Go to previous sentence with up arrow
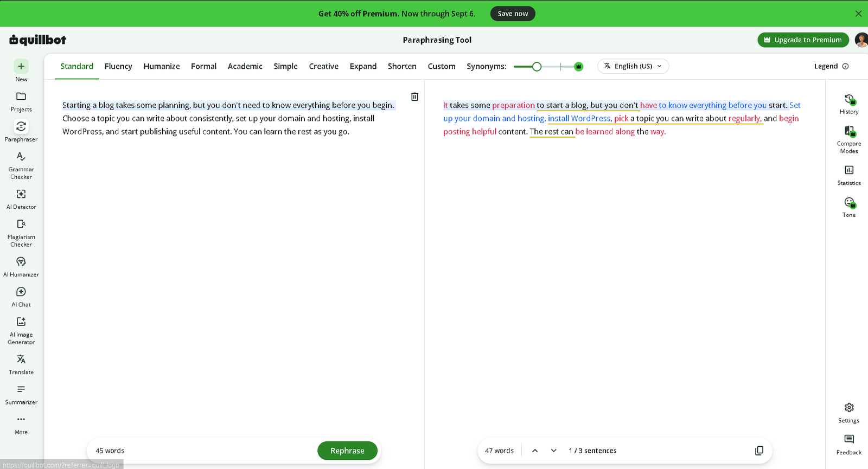The width and height of the screenshot is (868, 469). [535, 451]
